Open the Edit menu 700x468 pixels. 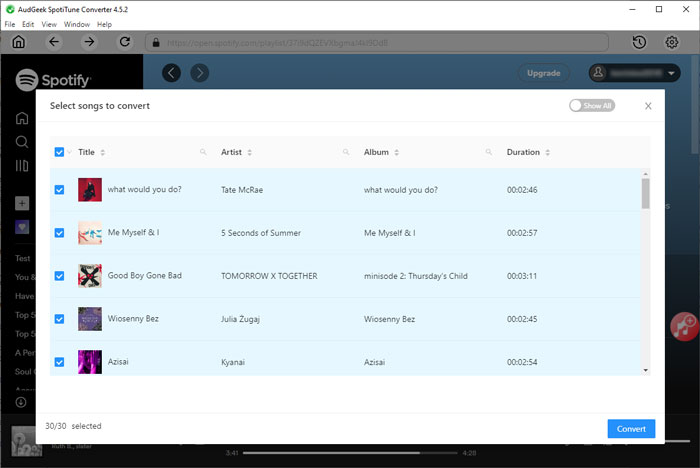point(28,24)
